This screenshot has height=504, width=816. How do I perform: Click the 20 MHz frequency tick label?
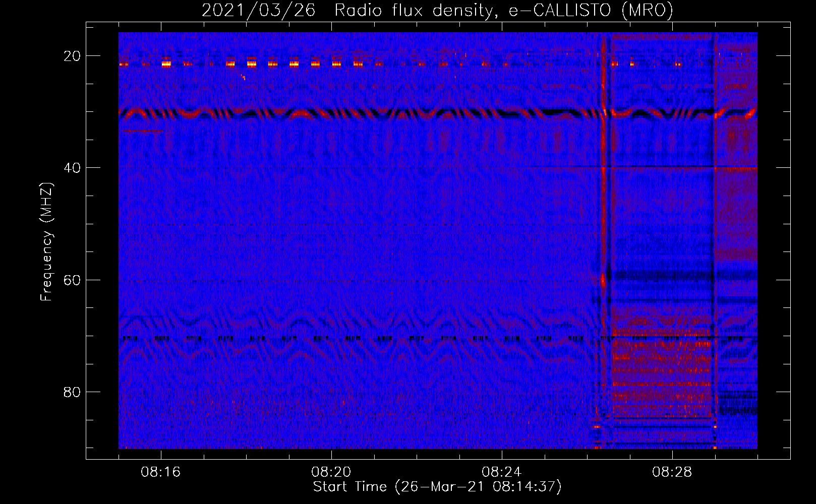(72, 56)
